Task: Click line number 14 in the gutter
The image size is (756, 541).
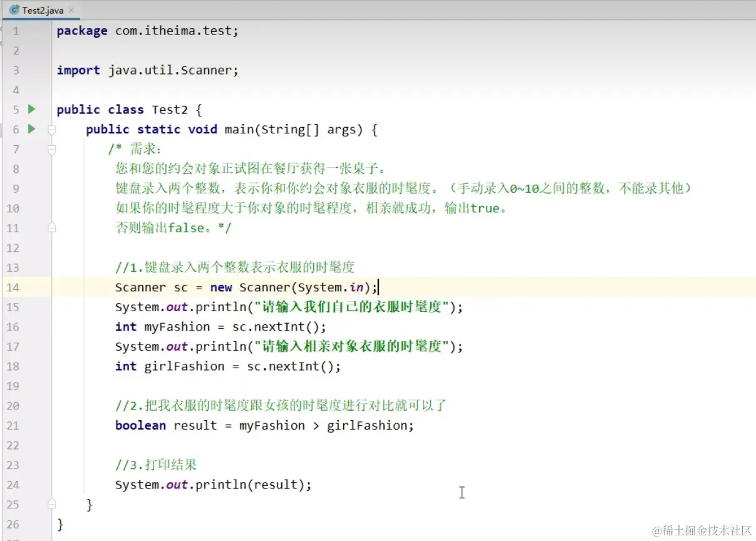Action: click(x=13, y=287)
